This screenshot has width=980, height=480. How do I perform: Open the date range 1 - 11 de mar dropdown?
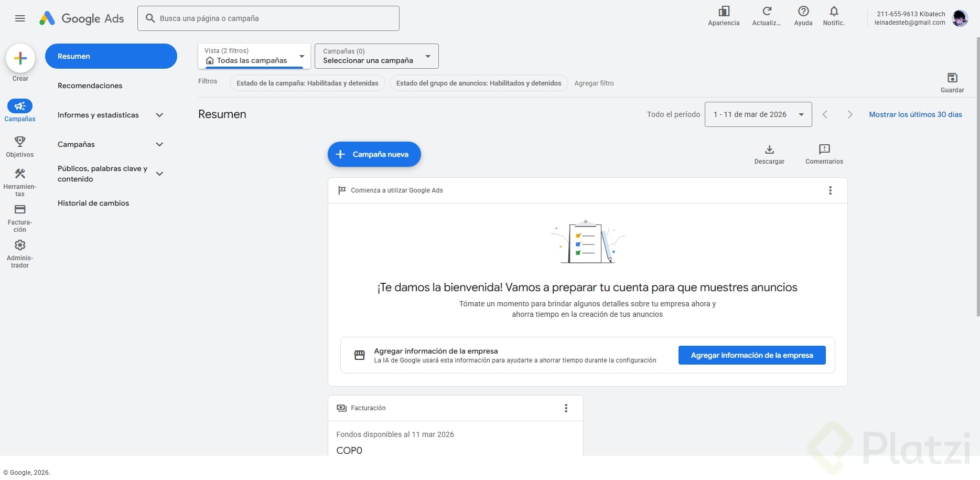(x=758, y=114)
